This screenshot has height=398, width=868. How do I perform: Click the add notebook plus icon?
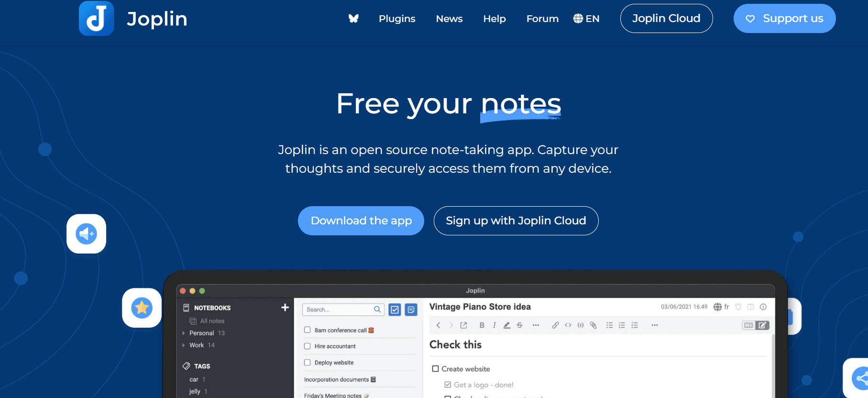pyautogui.click(x=285, y=308)
